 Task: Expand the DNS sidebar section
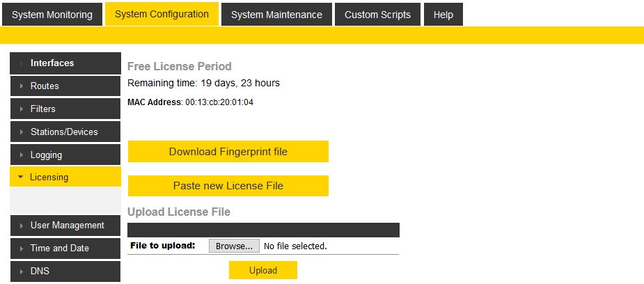(65, 271)
